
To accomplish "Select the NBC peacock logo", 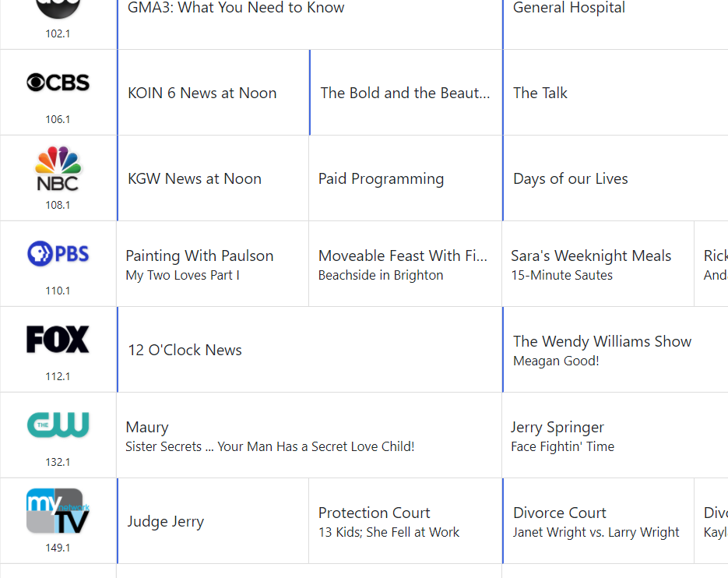I will pyautogui.click(x=58, y=168).
